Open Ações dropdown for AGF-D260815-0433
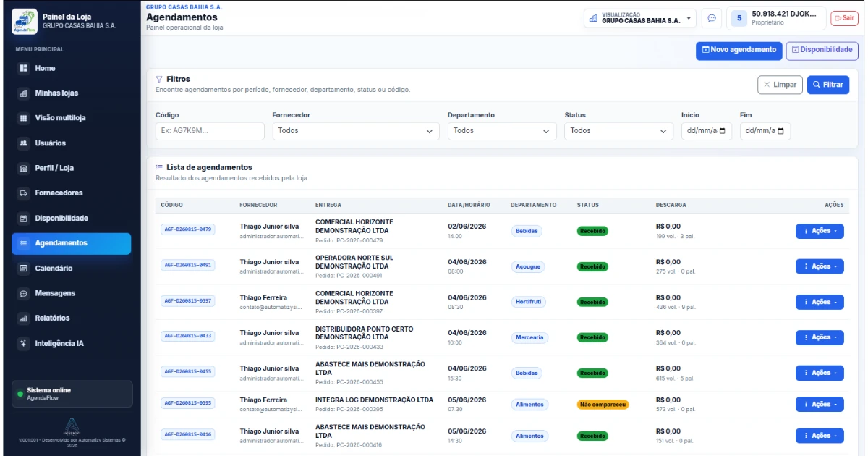The height and width of the screenshot is (456, 868). (820, 337)
